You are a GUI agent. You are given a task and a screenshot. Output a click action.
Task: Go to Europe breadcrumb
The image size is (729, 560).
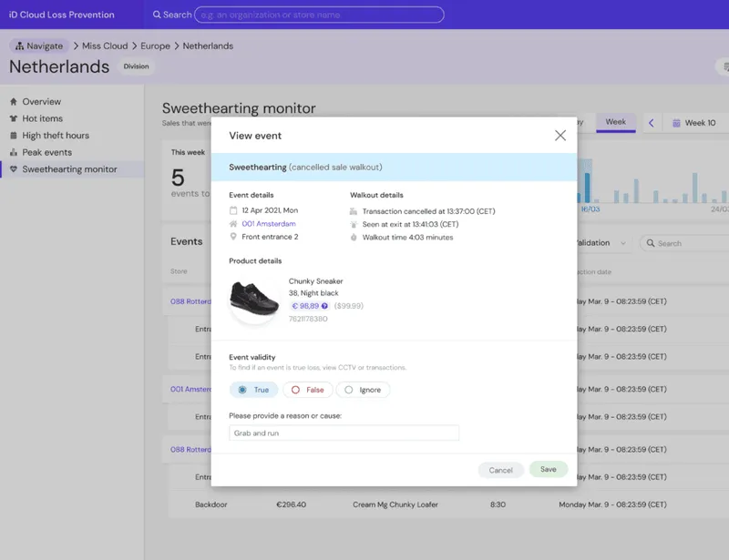pyautogui.click(x=155, y=46)
